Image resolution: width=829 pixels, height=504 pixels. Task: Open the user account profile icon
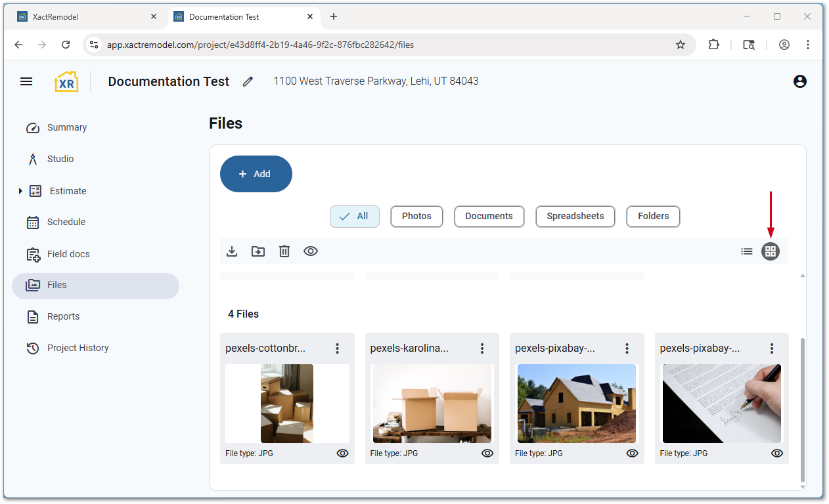pyautogui.click(x=799, y=81)
